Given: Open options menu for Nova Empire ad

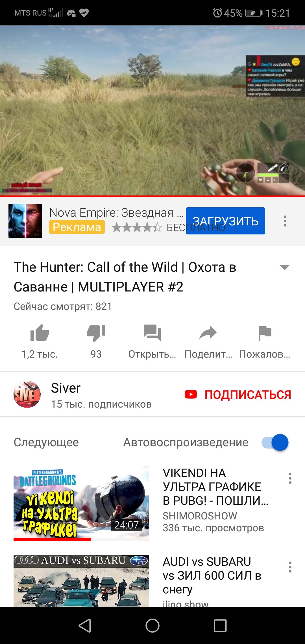Looking at the screenshot, I should click(285, 221).
